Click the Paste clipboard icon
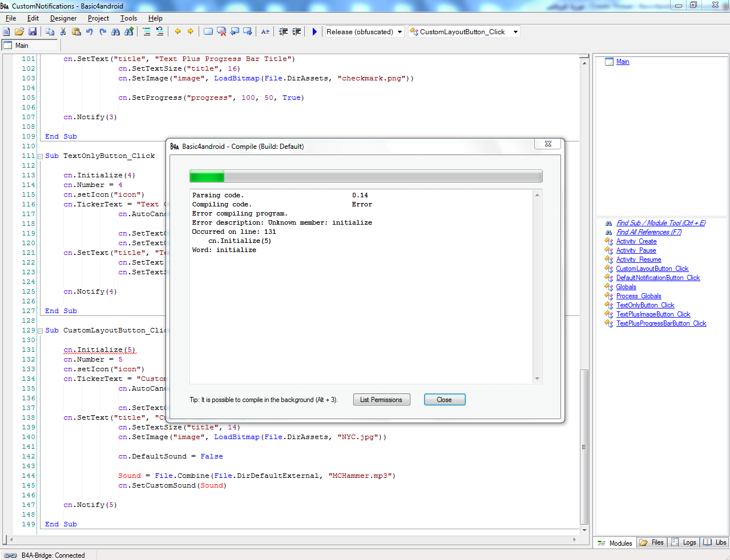Viewport: 730px width, 560px height. (76, 32)
